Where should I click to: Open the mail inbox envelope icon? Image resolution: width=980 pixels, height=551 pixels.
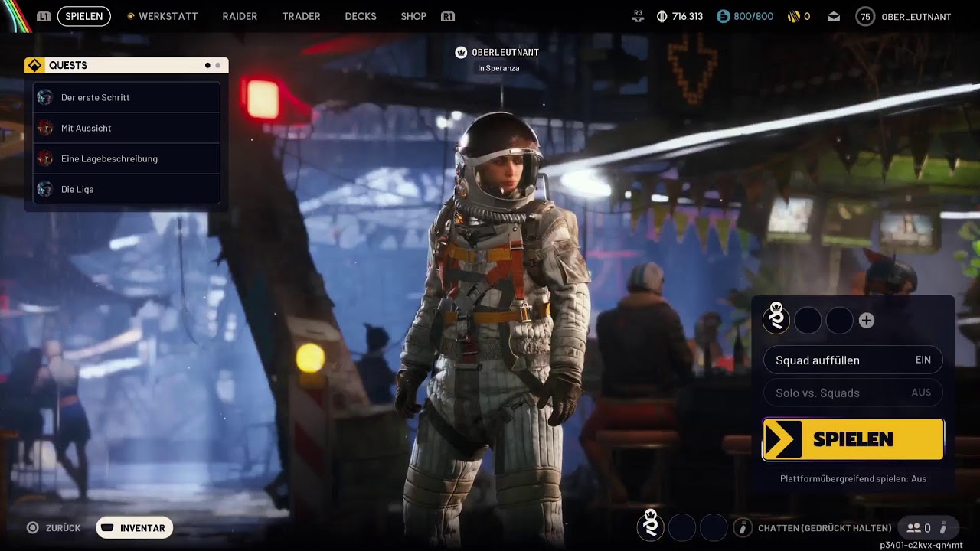pyautogui.click(x=834, y=16)
